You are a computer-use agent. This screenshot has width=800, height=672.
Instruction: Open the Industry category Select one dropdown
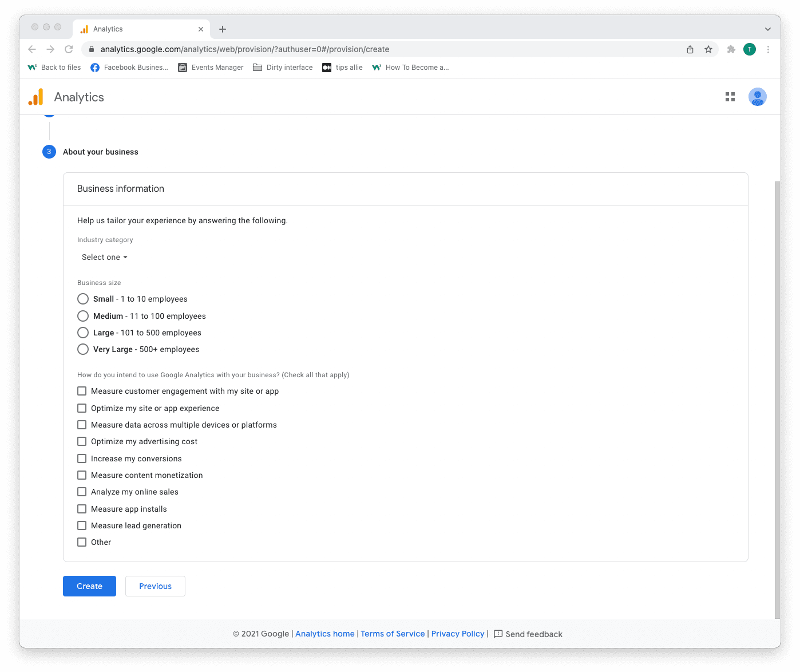[104, 257]
